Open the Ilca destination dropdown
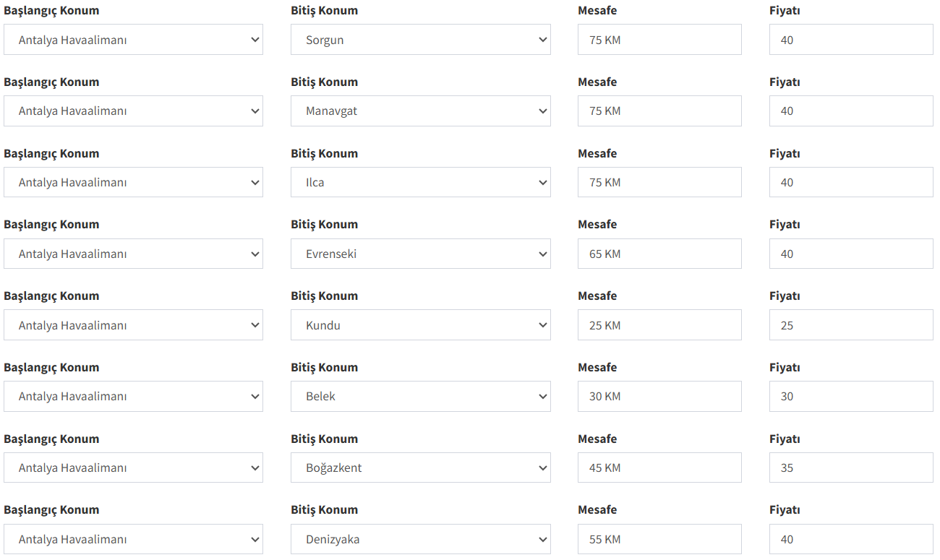Viewport: 940px width, 560px height. [x=420, y=182]
